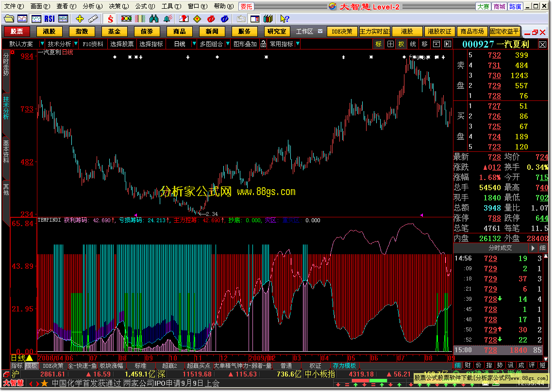The height and width of the screenshot is (392, 553).
Task: Open file with the folder icon
Action: click(9, 19)
